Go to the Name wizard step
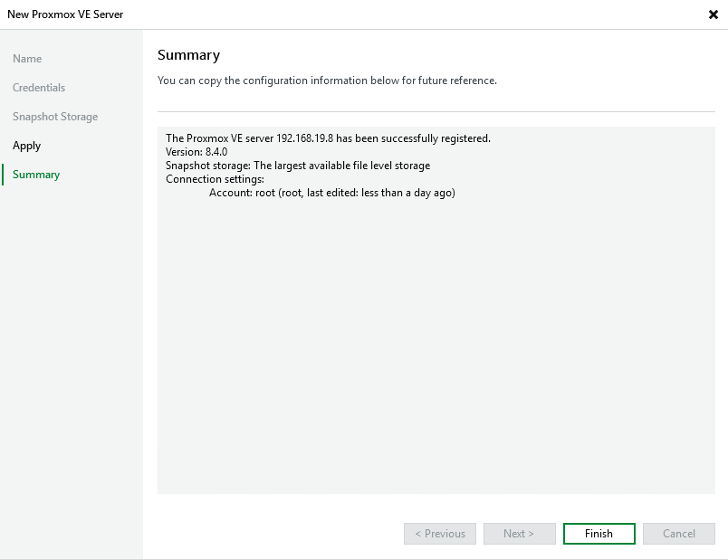Image resolution: width=728 pixels, height=560 pixels. (x=27, y=59)
